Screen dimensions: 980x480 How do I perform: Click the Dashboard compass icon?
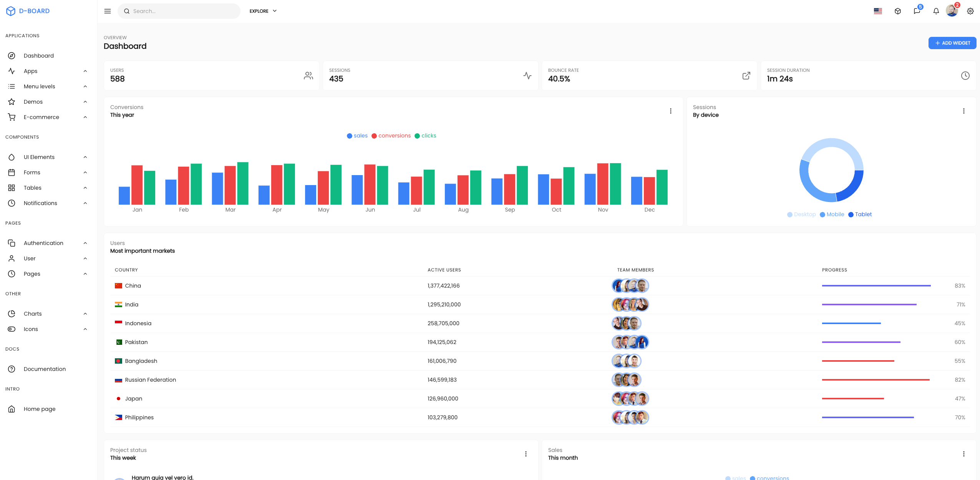(12, 56)
